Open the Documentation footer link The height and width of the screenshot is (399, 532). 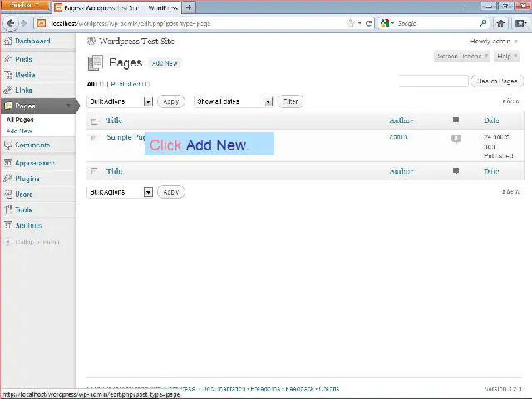(x=224, y=388)
